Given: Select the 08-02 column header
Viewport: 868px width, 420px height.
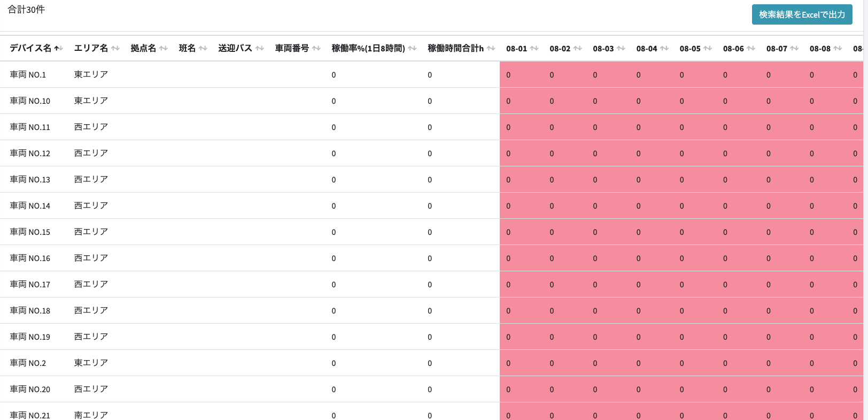Looking at the screenshot, I should 560,49.
